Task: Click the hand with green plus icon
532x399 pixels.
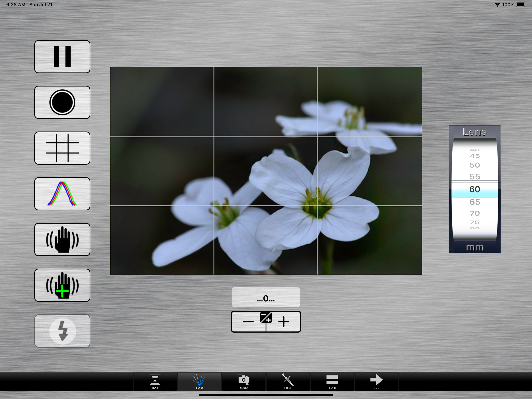Action: pos(62,285)
